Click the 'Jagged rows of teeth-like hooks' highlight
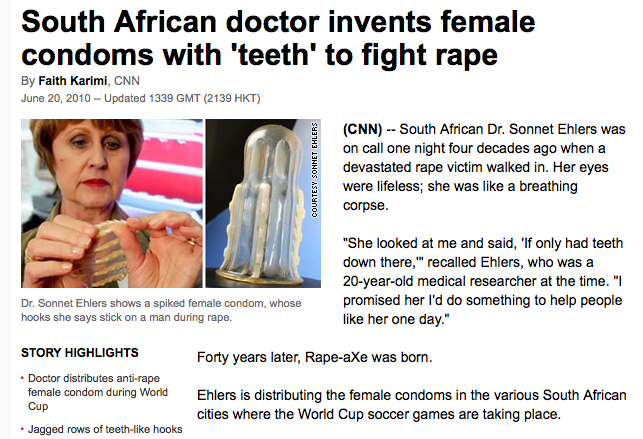Viewport: 643px width, 439px height. pyautogui.click(x=105, y=429)
